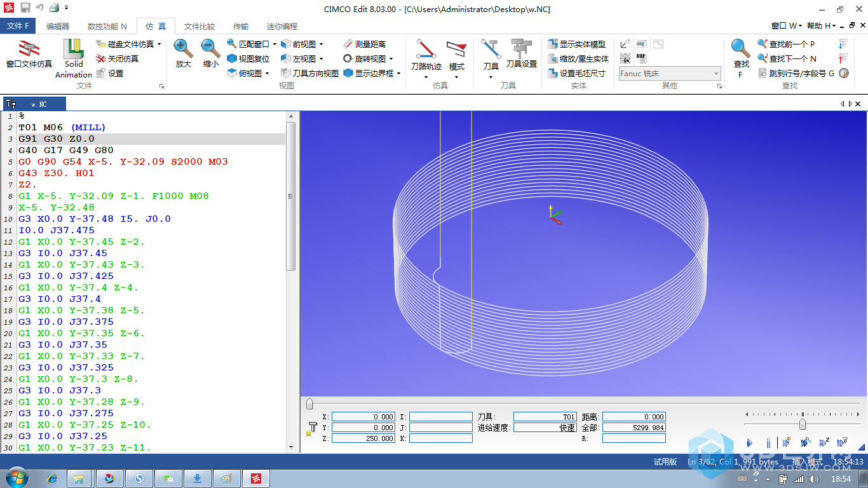Activate 测量距离 measure distance tool

(x=364, y=44)
